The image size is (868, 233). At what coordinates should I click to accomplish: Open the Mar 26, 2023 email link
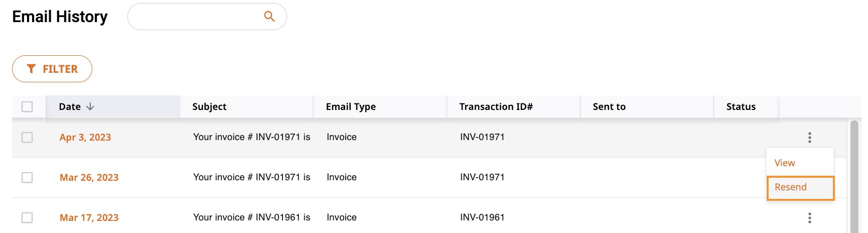point(89,177)
